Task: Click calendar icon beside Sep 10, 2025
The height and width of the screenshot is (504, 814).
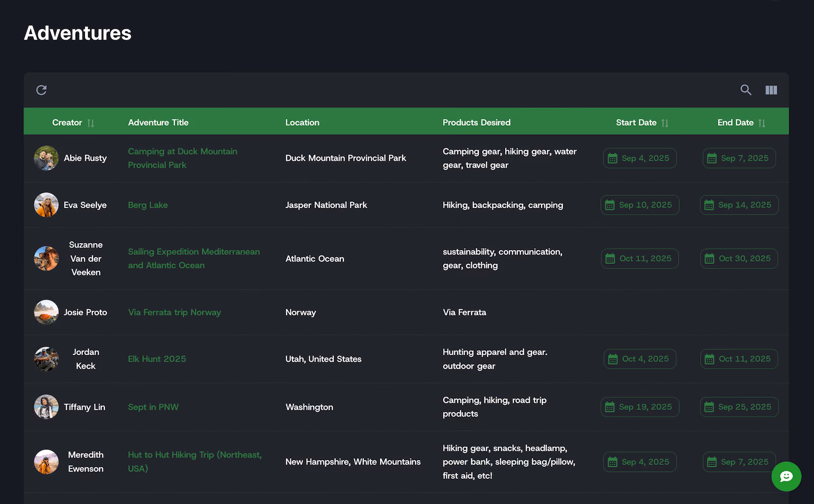Action: [x=609, y=205]
